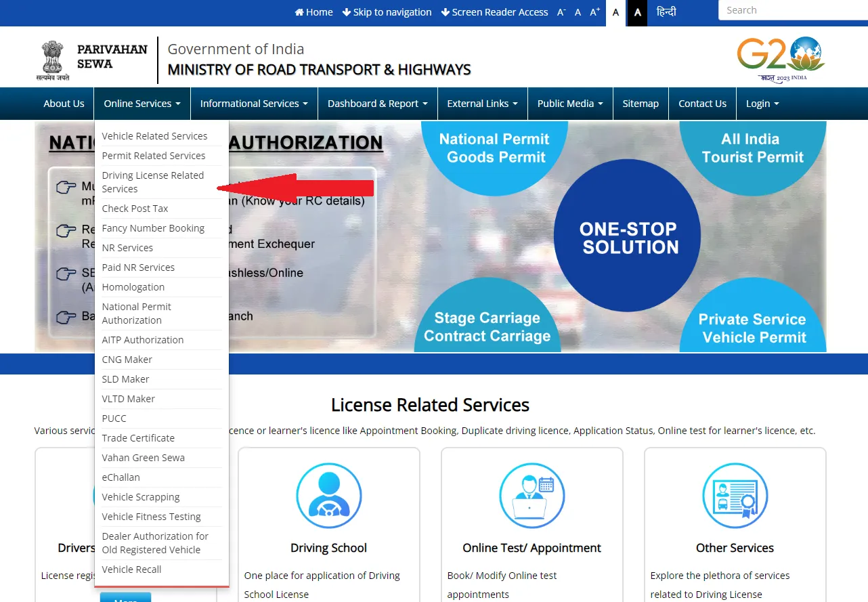Expand External Links dropdown

(483, 104)
